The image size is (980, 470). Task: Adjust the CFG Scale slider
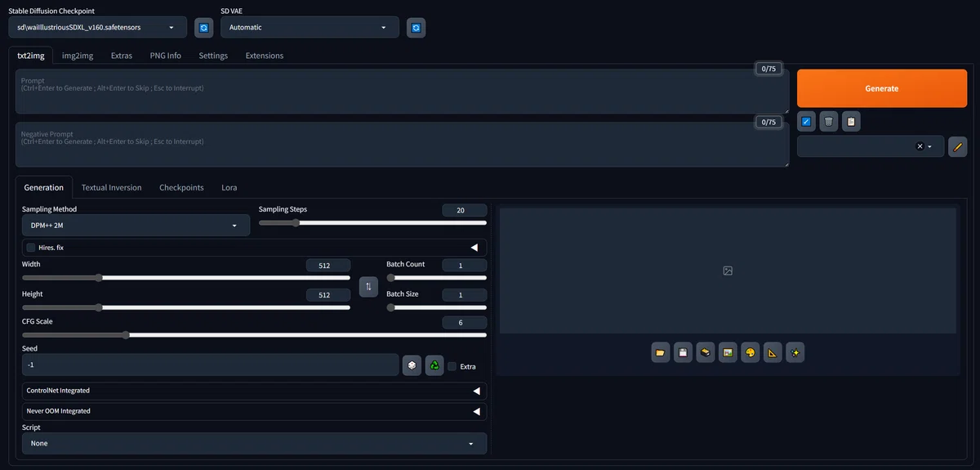[254, 334]
